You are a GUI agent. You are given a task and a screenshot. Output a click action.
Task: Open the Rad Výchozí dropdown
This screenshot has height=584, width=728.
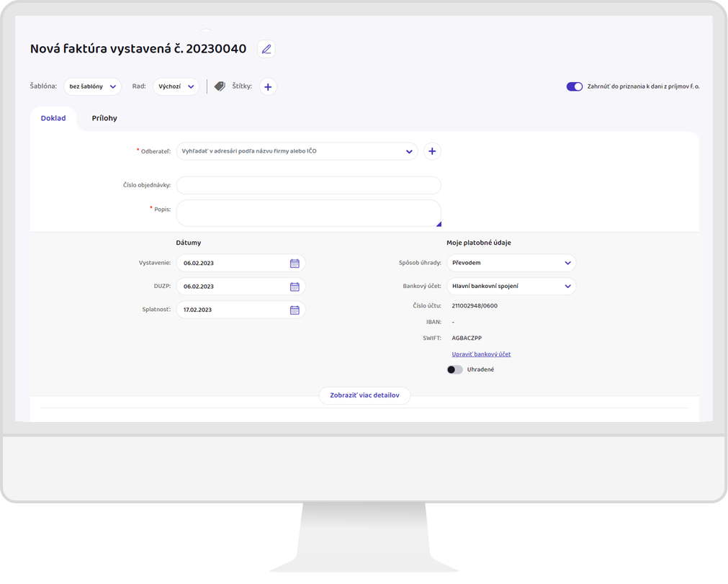176,86
